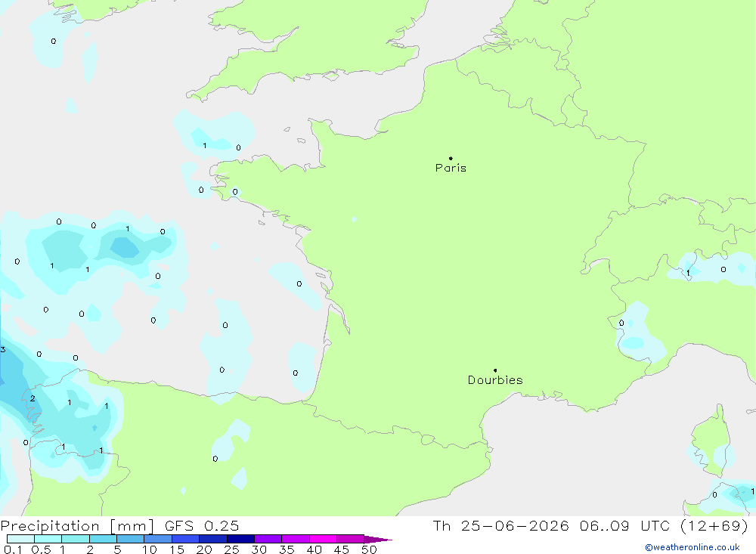Select the 5 mm blue legend swatch
This screenshot has width=756, height=554.
(x=130, y=539)
